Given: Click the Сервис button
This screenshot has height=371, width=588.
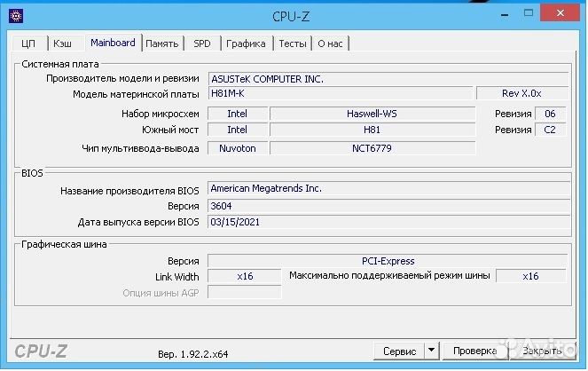Looking at the screenshot, I should coord(400,351).
